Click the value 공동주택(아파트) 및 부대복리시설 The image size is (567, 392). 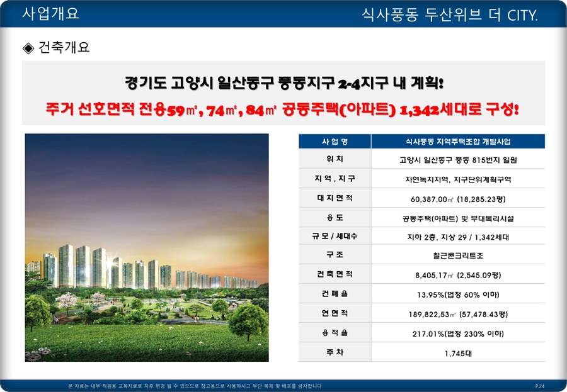(x=458, y=218)
